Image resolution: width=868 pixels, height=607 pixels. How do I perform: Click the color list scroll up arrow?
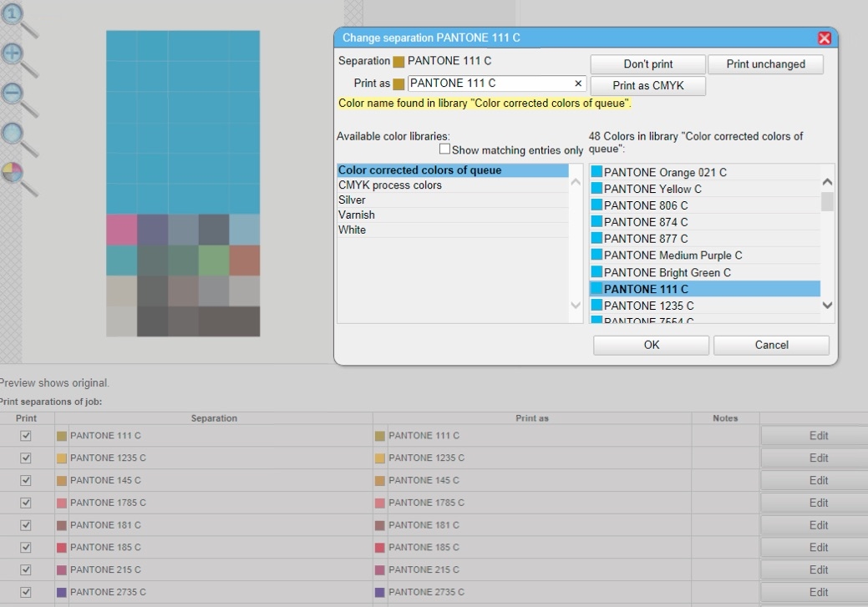coord(827,181)
